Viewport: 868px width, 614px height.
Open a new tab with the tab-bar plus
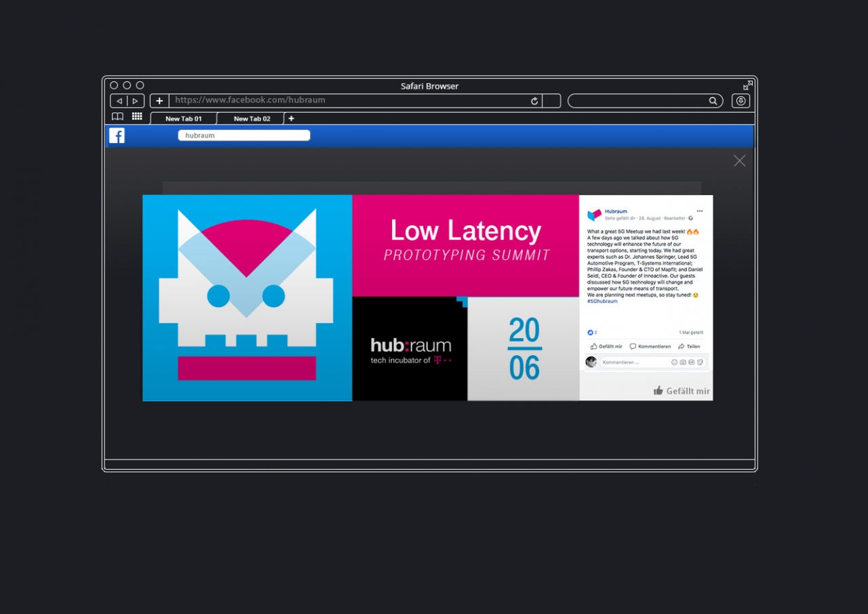click(292, 119)
